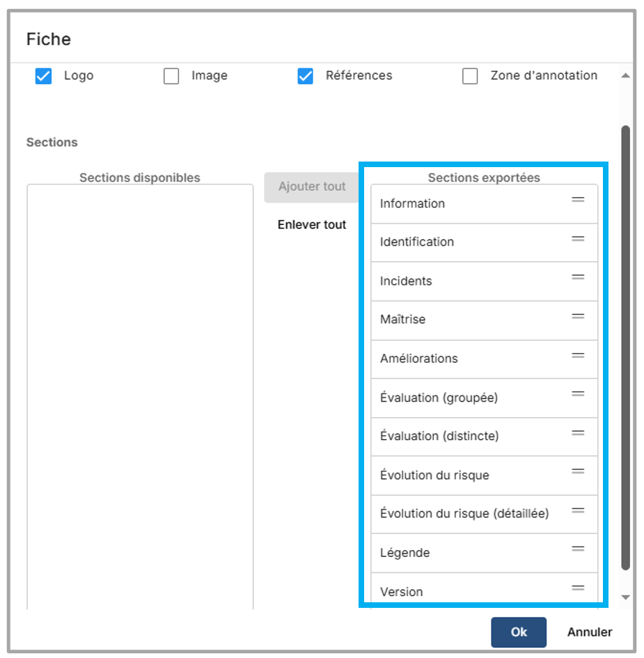Click drag handle icon for Information section

tap(578, 200)
